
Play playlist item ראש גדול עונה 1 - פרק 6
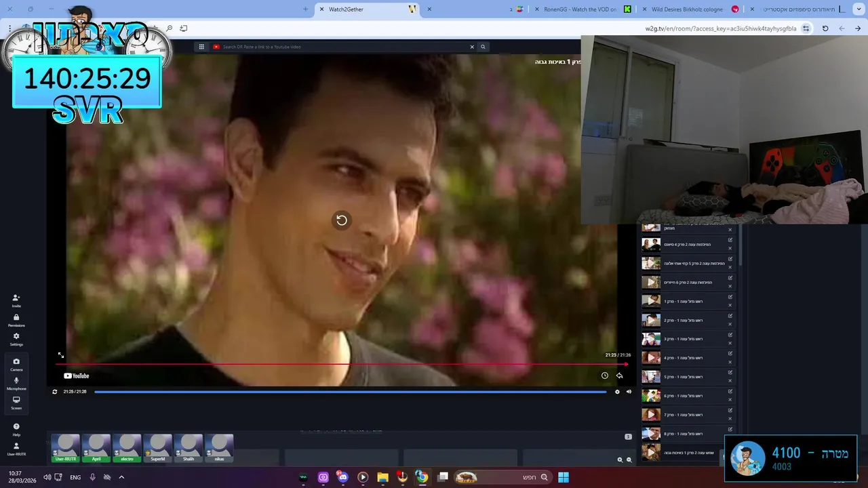(x=651, y=396)
